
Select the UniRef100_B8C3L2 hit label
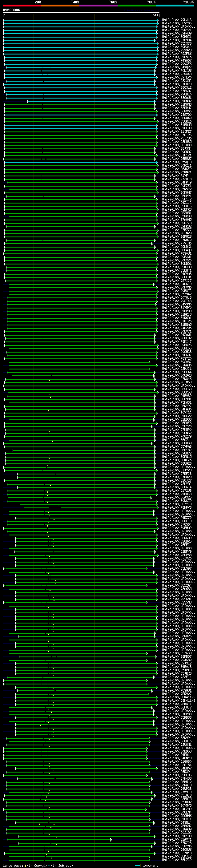[177, 88]
